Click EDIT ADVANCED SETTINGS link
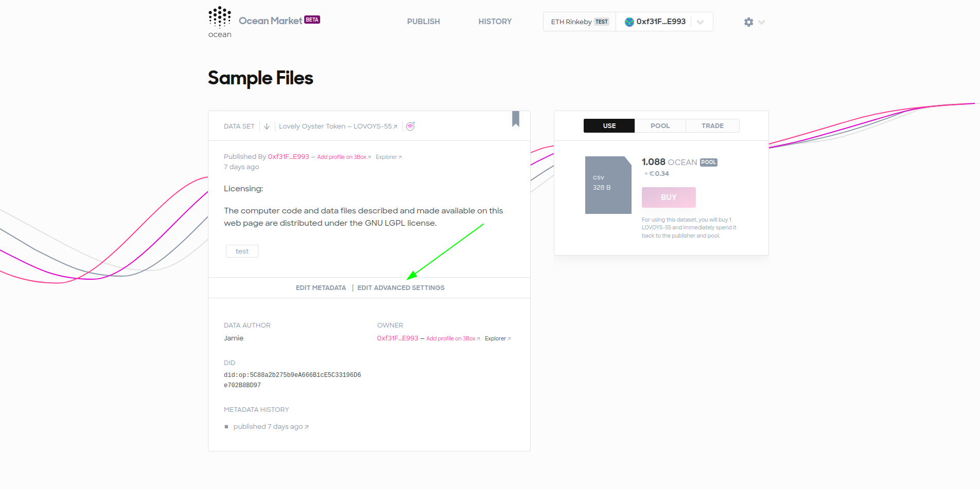Image resolution: width=980 pixels, height=489 pixels. click(401, 288)
